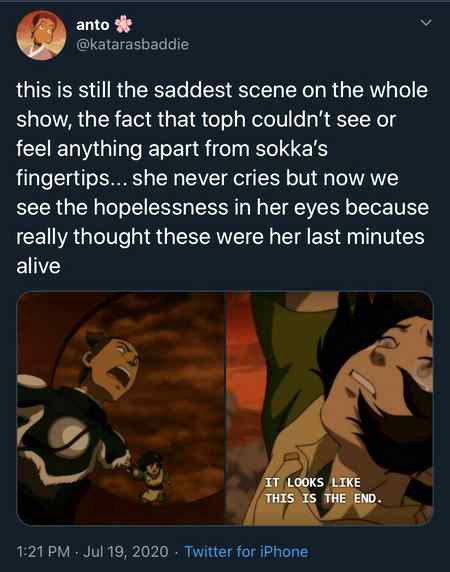Click the word 'hopelessness' in the tweet

[x=161, y=208]
